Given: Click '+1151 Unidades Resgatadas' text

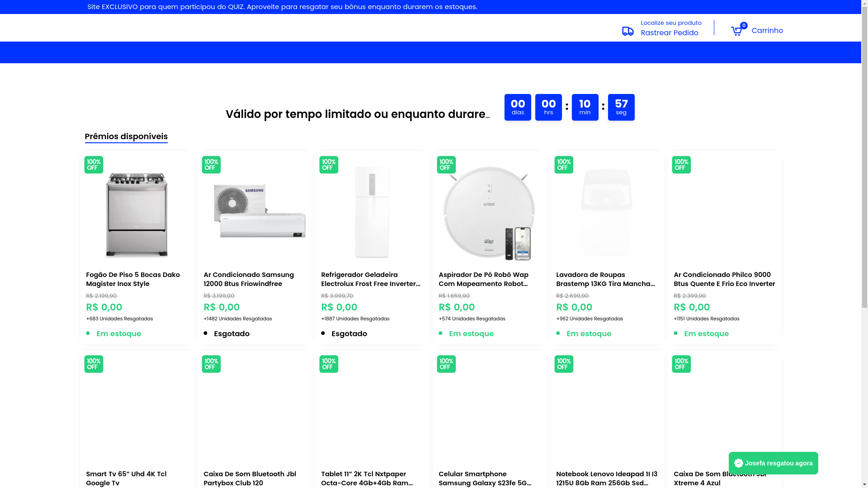Looking at the screenshot, I should (707, 319).
